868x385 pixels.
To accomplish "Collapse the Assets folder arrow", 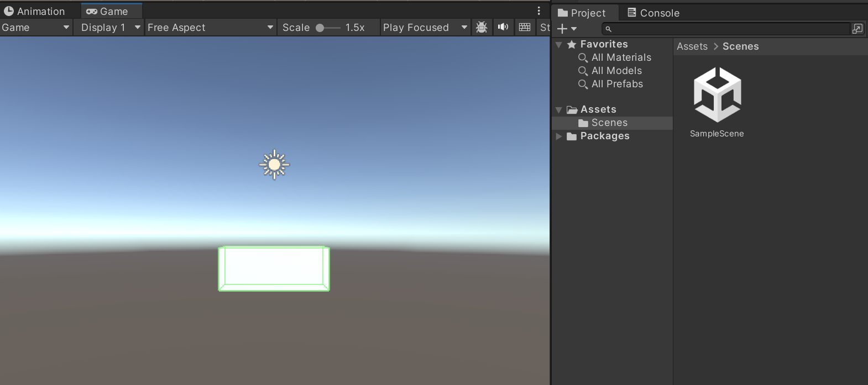I will point(559,110).
